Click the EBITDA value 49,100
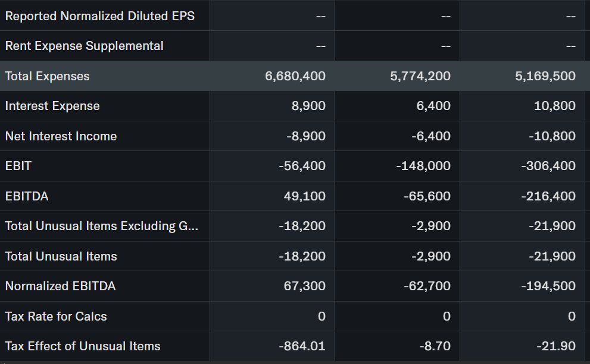The height and width of the screenshot is (364, 590). [x=306, y=196]
